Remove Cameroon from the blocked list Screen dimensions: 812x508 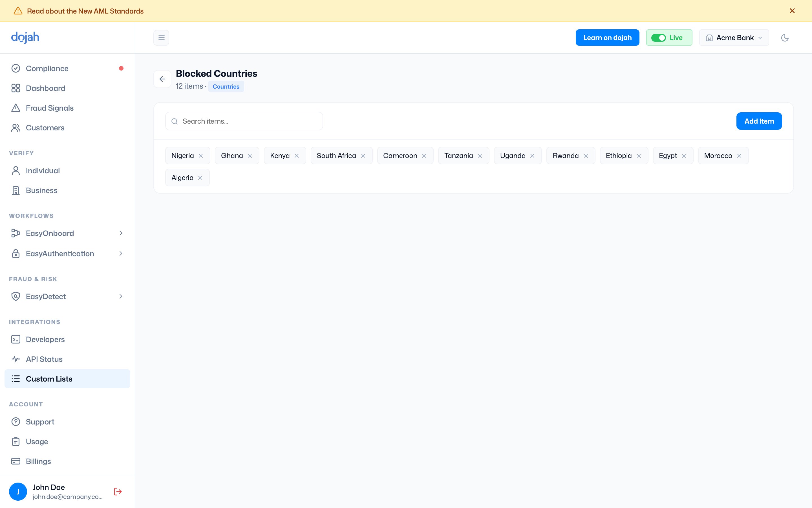(424, 156)
